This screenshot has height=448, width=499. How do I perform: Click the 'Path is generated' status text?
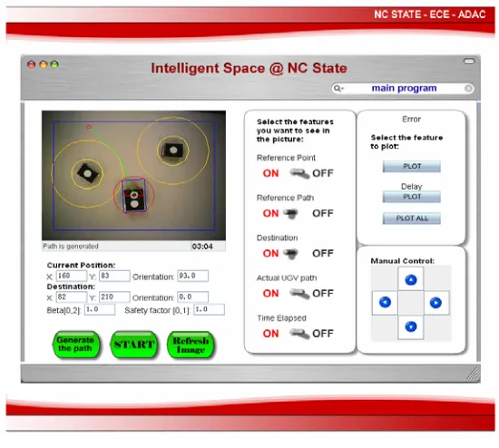[x=71, y=247]
